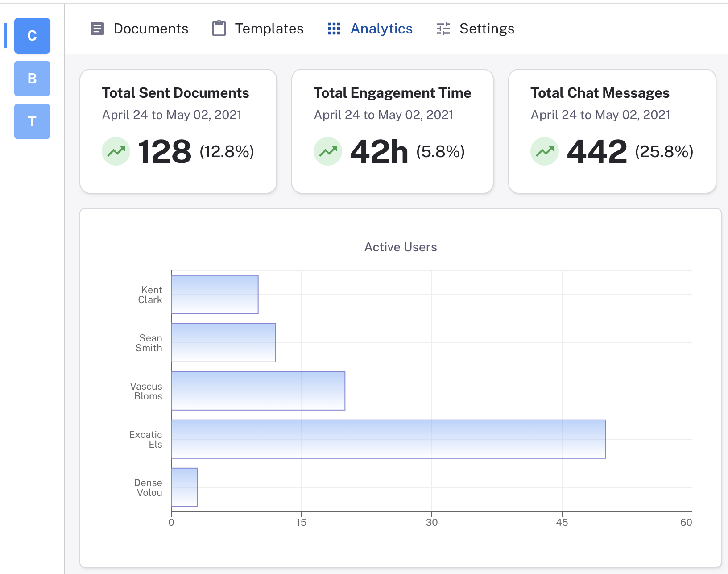Screen dimensions: 728x574
Task: Click the Sean Smith axis label
Action: coord(149,343)
